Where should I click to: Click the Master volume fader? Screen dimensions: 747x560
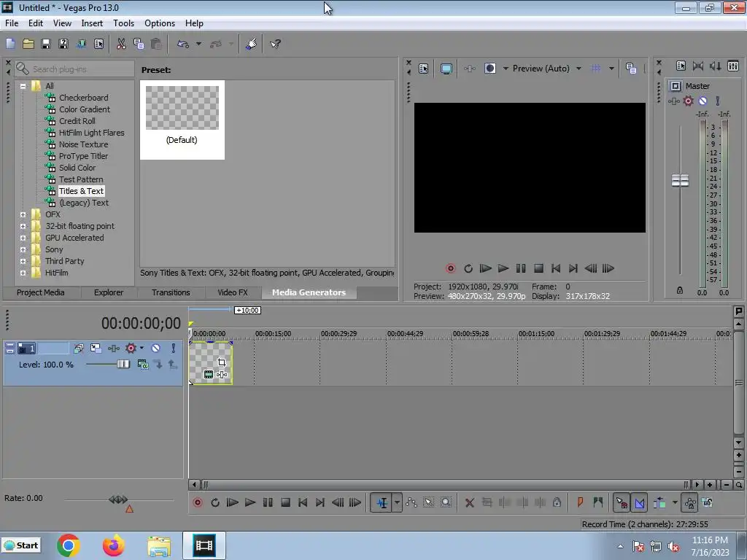click(680, 181)
